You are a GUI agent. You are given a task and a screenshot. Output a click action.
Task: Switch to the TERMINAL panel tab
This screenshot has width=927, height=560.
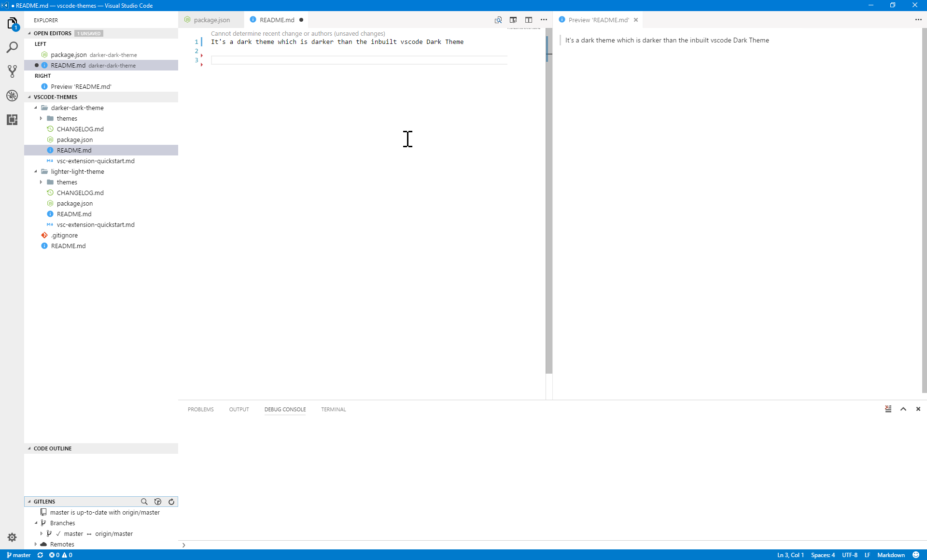point(333,409)
